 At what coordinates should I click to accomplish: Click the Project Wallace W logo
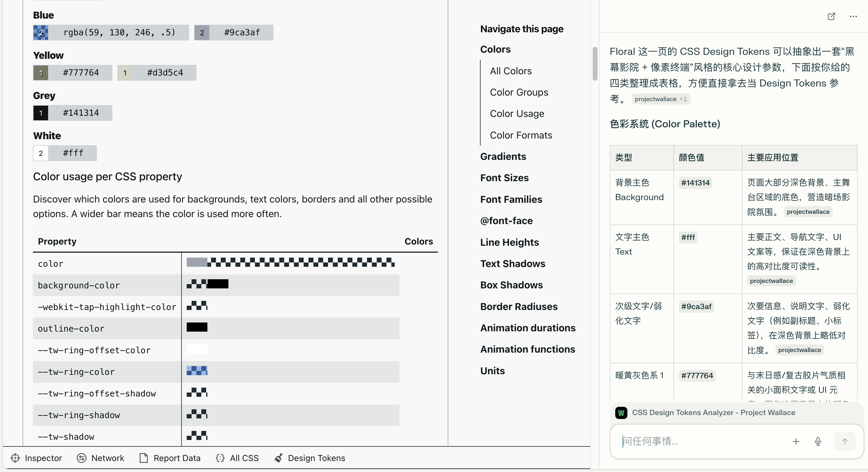coord(621,412)
